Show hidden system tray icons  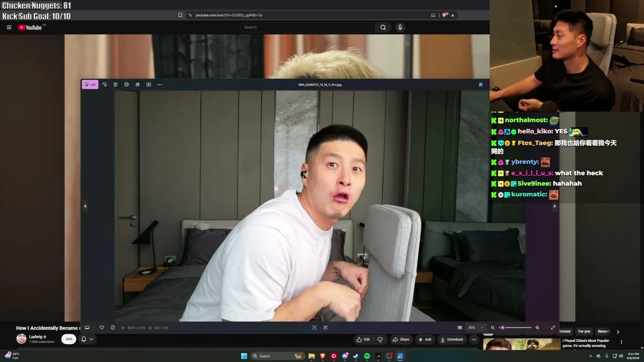coord(591,356)
